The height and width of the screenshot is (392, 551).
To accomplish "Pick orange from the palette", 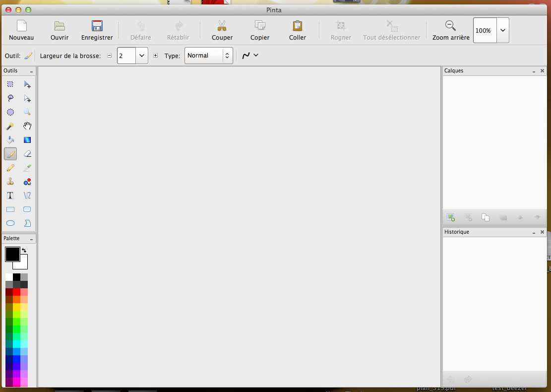I will pyautogui.click(x=16, y=299).
